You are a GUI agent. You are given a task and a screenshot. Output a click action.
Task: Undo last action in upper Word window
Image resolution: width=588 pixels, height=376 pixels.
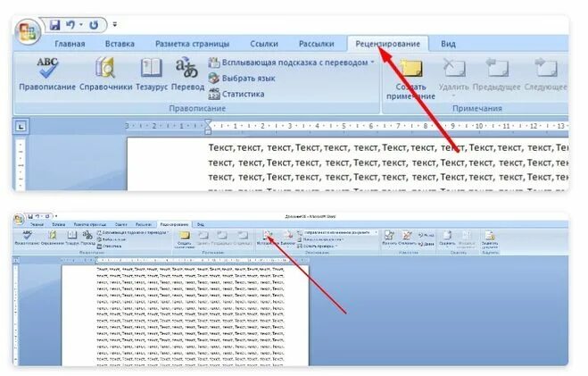click(70, 25)
